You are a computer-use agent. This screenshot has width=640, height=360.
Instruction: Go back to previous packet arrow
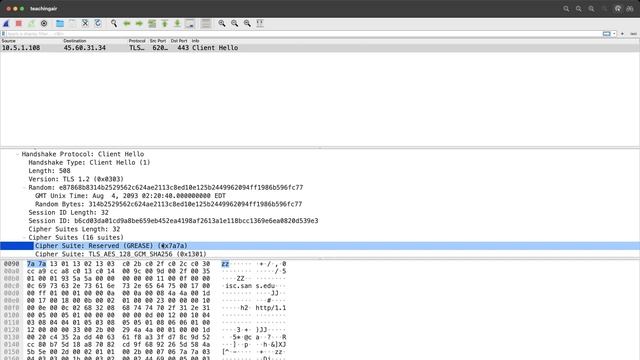[127, 24]
